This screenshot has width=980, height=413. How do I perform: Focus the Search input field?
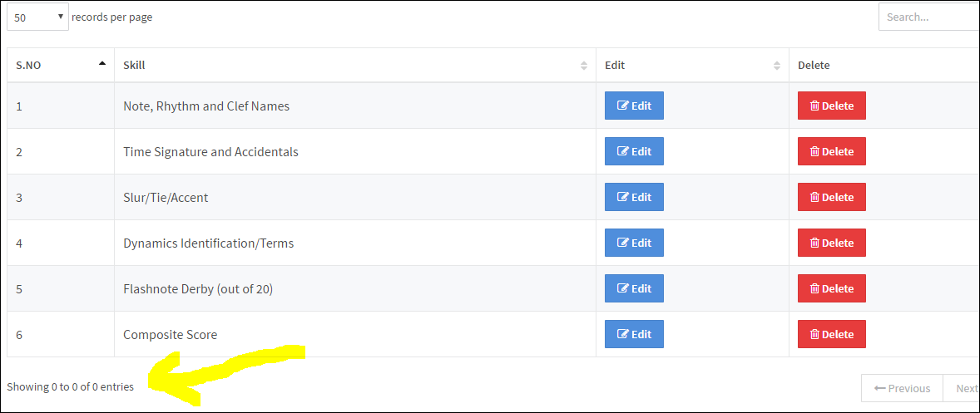(928, 17)
